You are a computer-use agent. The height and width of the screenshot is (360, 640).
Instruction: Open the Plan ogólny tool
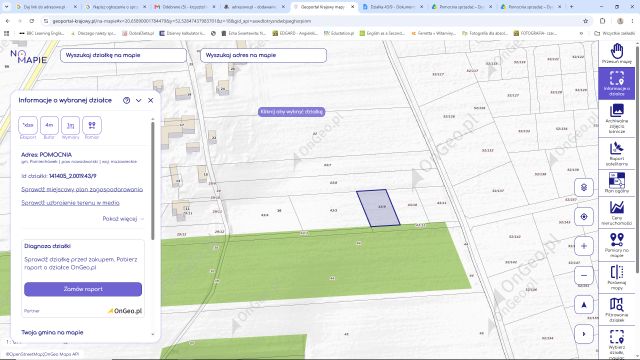[616, 182]
